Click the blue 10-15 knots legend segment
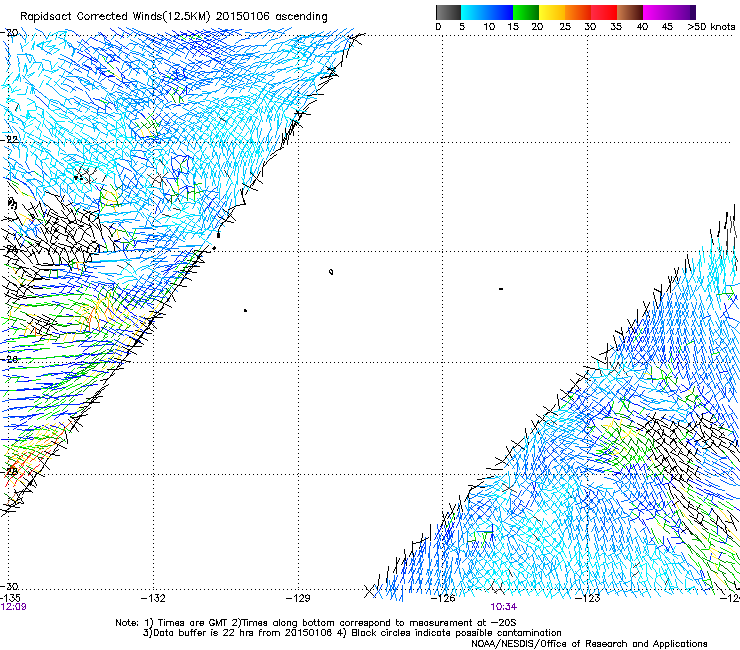 (500, 12)
